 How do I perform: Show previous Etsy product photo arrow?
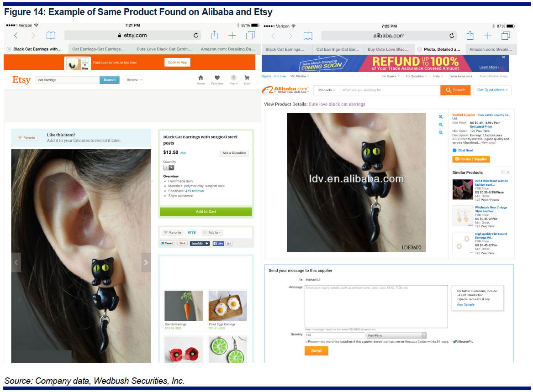(16, 262)
